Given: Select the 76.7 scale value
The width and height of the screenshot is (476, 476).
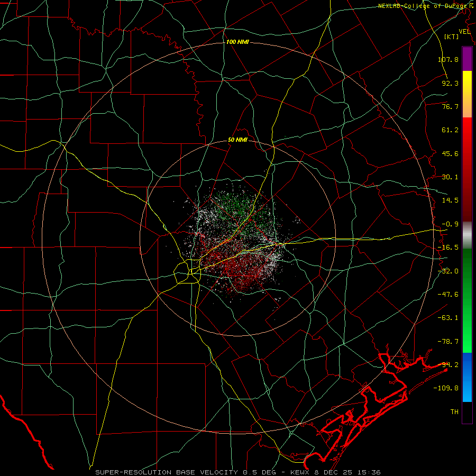Looking at the screenshot, I should [450, 106].
